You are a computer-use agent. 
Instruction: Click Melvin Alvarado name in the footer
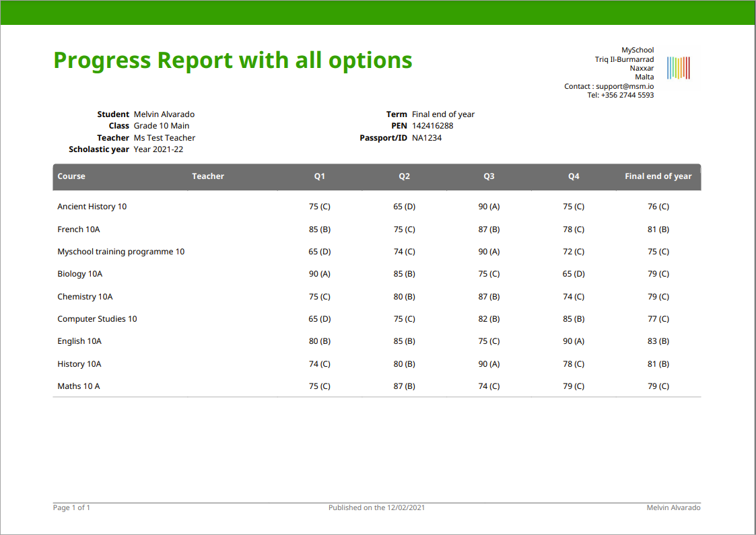coord(674,507)
